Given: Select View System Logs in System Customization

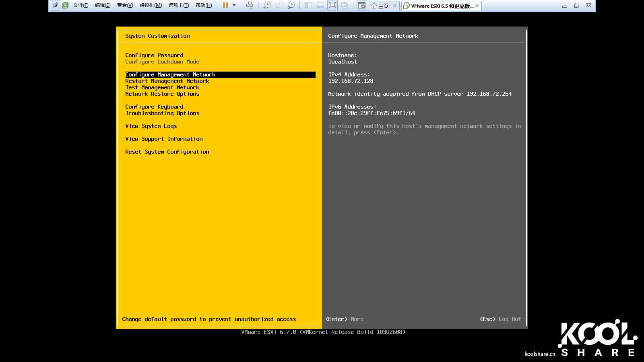Looking at the screenshot, I should coord(151,126).
